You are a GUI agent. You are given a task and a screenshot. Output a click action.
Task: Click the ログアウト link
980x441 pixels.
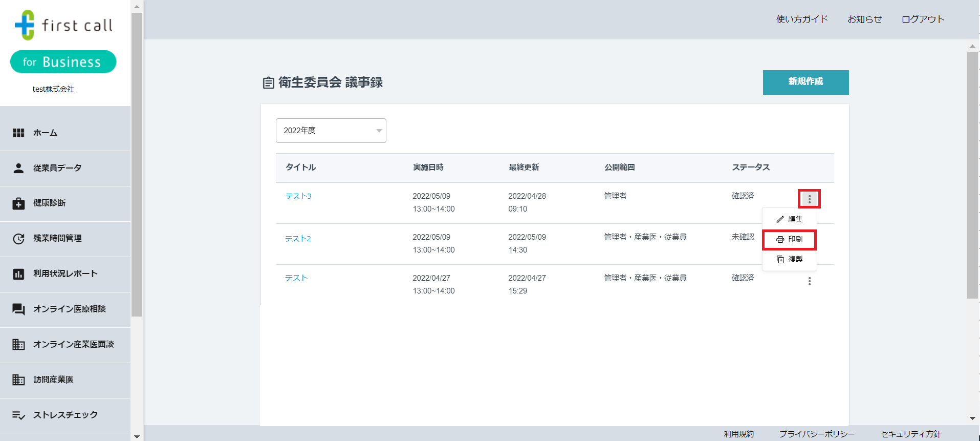tap(923, 19)
